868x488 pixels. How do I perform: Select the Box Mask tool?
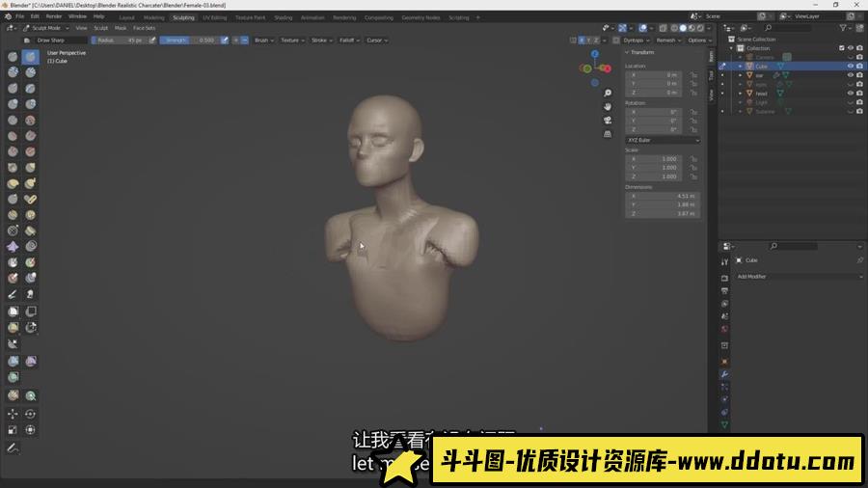tap(13, 312)
